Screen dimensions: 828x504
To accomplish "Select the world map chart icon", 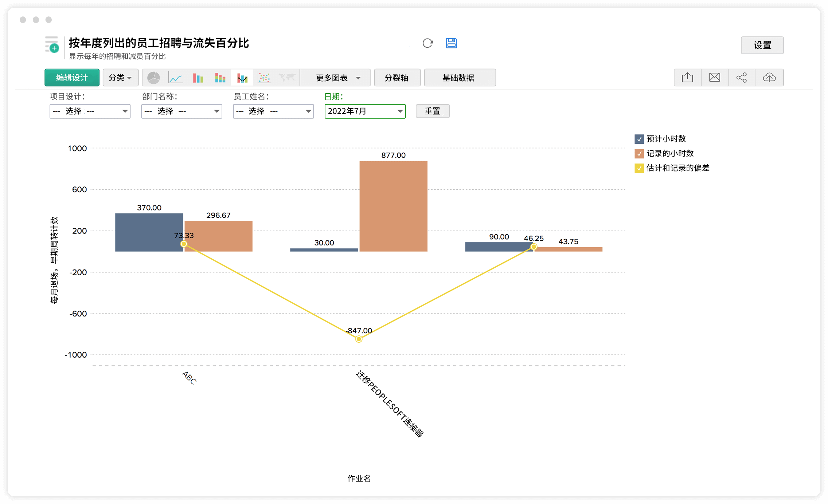I will click(287, 78).
